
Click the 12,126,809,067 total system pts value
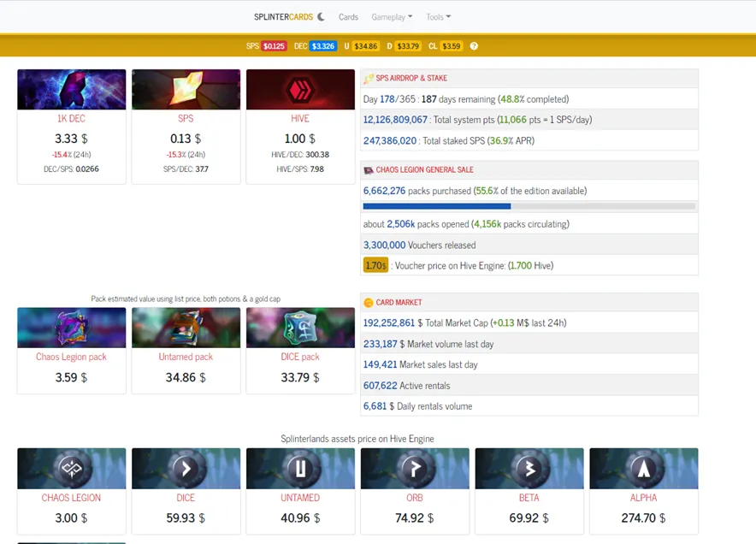[x=395, y=120]
